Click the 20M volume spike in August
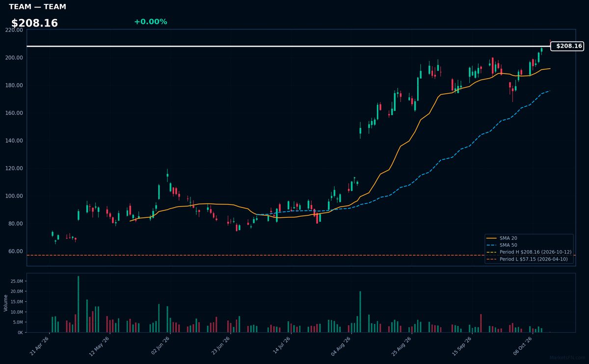This screenshot has height=364, width=589. 360,312
